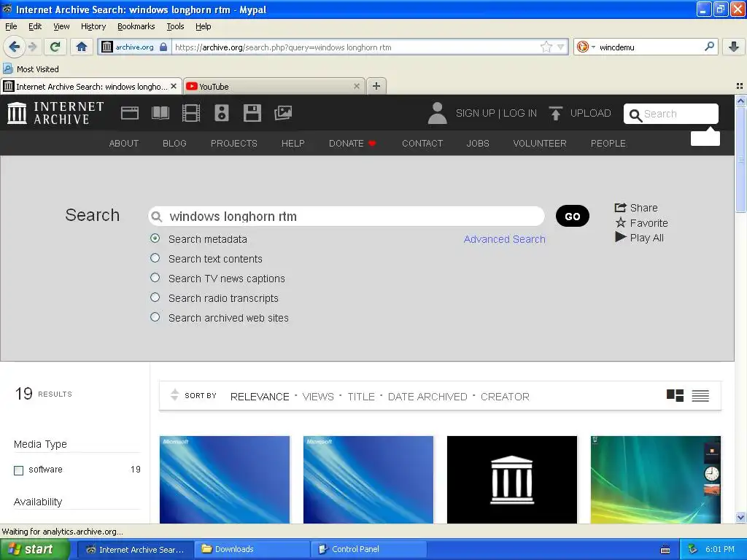
Task: Open the Web (Wayback) media icon
Action: (130, 113)
